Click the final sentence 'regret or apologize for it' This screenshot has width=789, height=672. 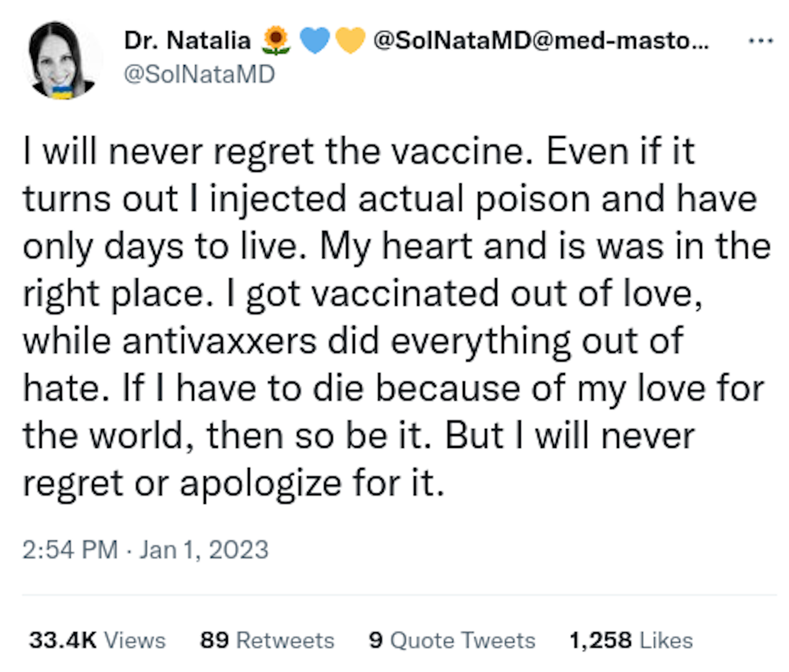pos(233,483)
